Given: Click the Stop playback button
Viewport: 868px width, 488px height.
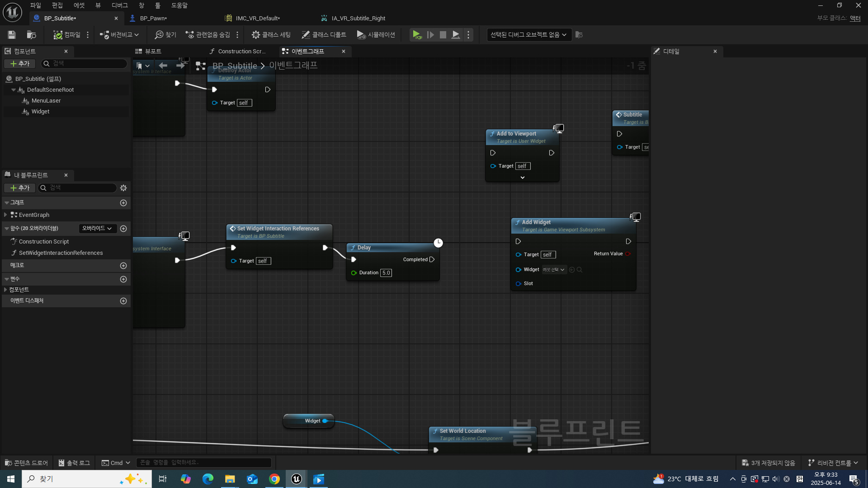Looking at the screenshot, I should 443,35.
